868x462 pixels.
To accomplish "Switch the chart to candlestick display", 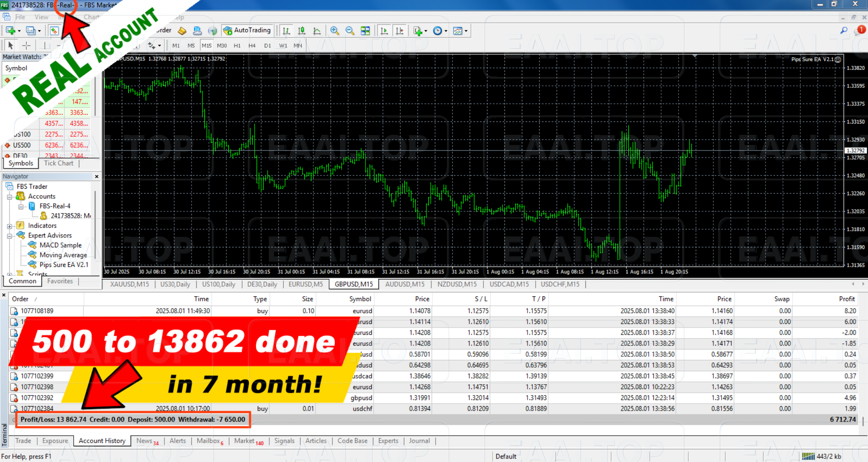I will coord(302,30).
